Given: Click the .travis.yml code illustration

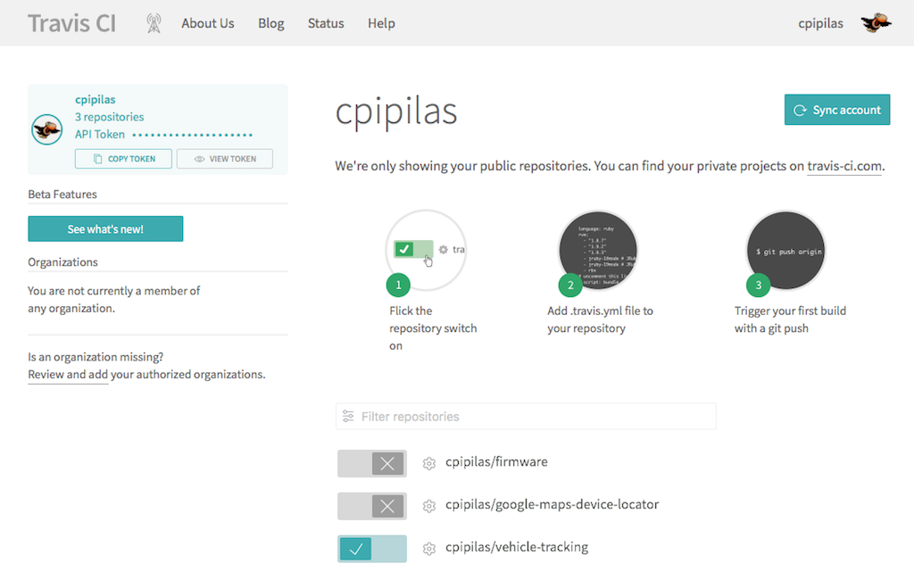Looking at the screenshot, I should tap(598, 250).
